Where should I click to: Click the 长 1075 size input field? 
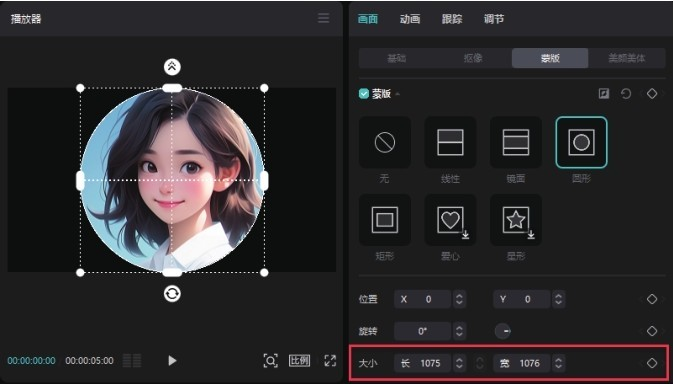[x=423, y=363]
